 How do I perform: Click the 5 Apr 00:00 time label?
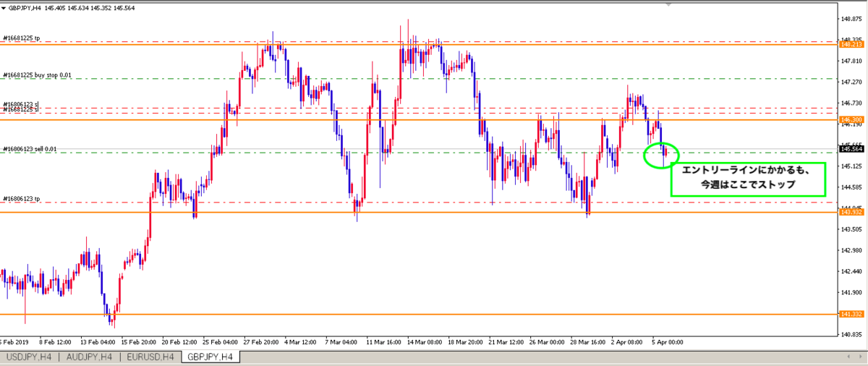click(668, 341)
